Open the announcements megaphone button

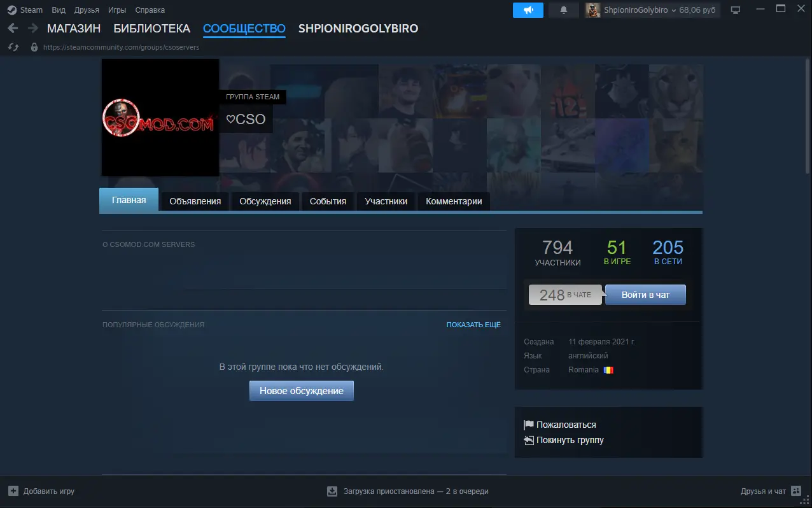(x=528, y=10)
